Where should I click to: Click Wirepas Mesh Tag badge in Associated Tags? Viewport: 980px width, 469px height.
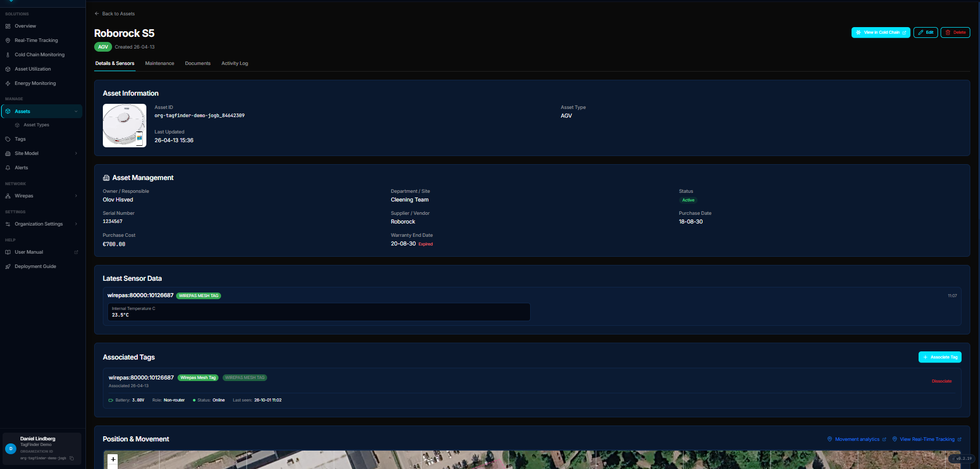(x=198, y=378)
